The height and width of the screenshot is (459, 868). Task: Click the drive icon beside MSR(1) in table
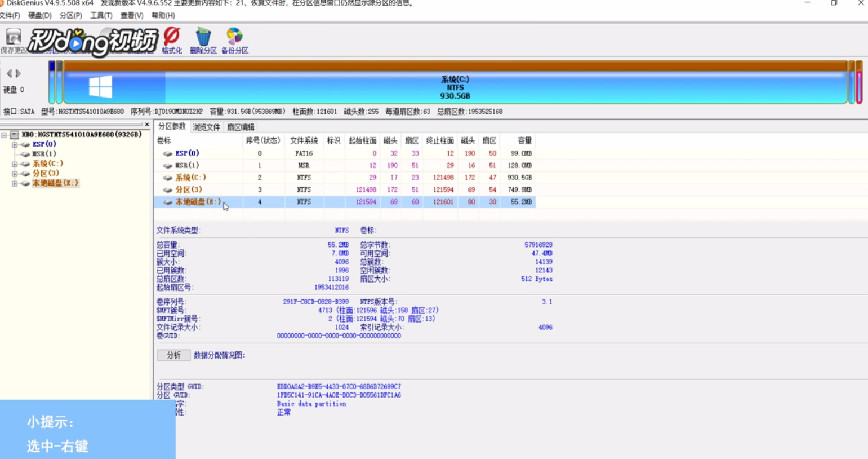tap(167, 166)
